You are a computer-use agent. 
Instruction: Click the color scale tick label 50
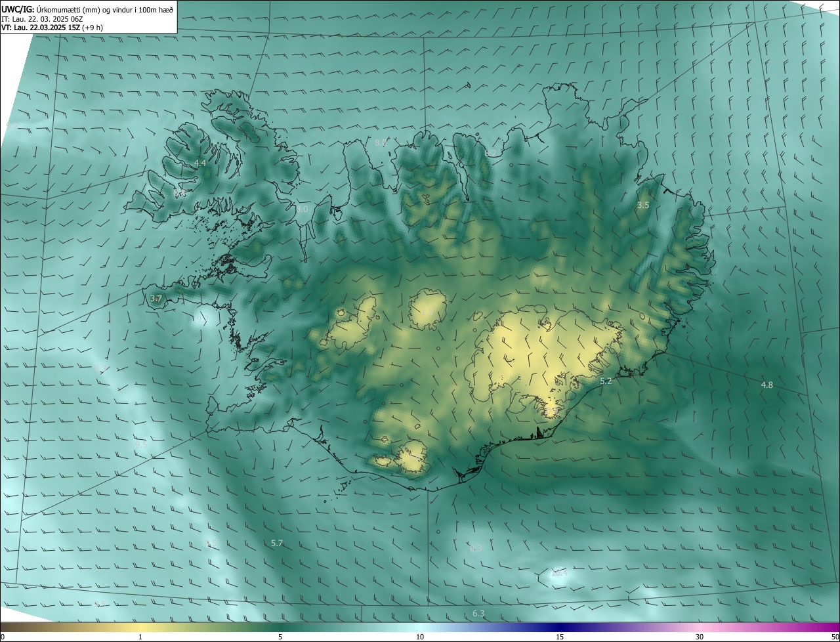835,637
